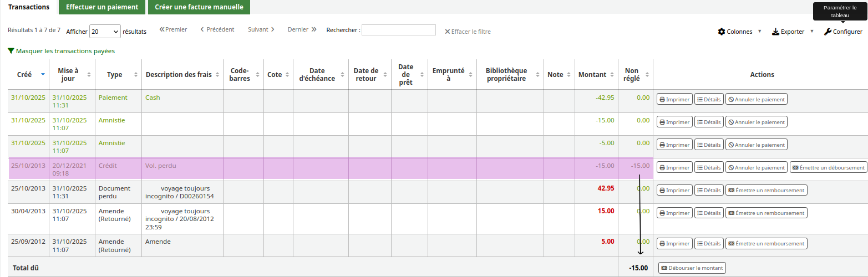The height and width of the screenshot is (277, 868).
Task: Switch to Effectuer un paiement tab
Action: (x=102, y=7)
